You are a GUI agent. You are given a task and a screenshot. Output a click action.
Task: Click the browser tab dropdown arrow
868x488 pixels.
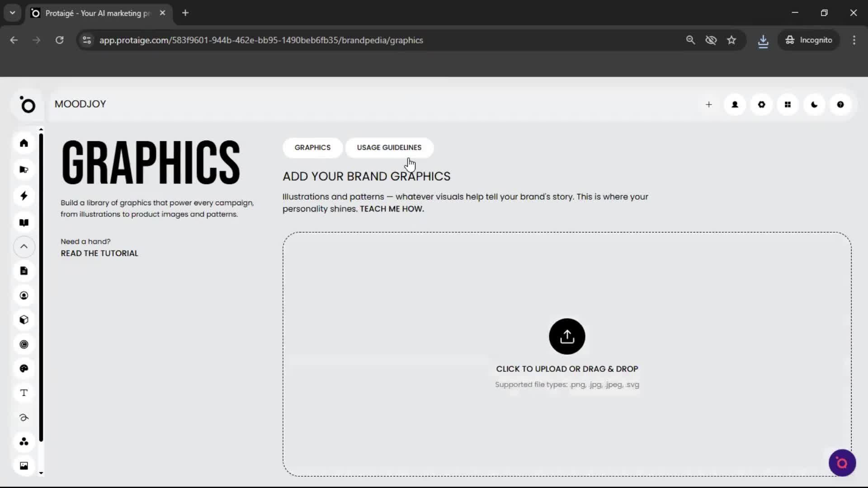[x=12, y=13]
